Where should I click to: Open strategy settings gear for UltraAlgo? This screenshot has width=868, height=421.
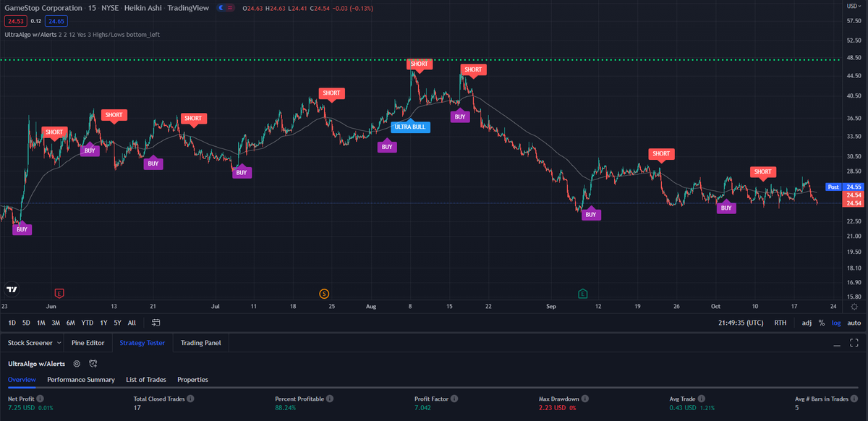(x=77, y=363)
